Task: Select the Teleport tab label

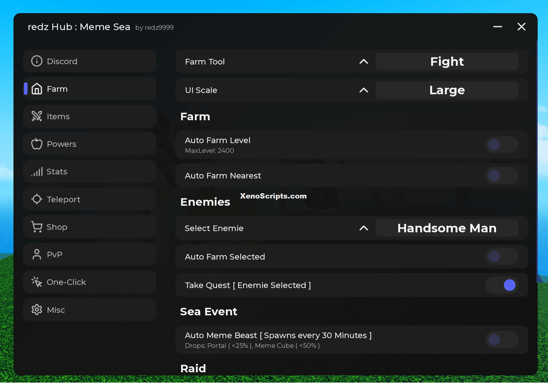Action: click(x=64, y=199)
